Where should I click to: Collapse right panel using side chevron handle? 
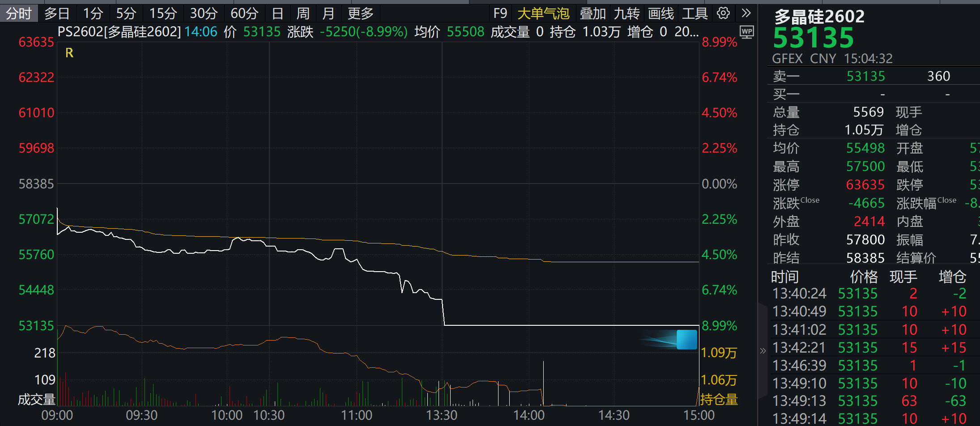point(763,351)
